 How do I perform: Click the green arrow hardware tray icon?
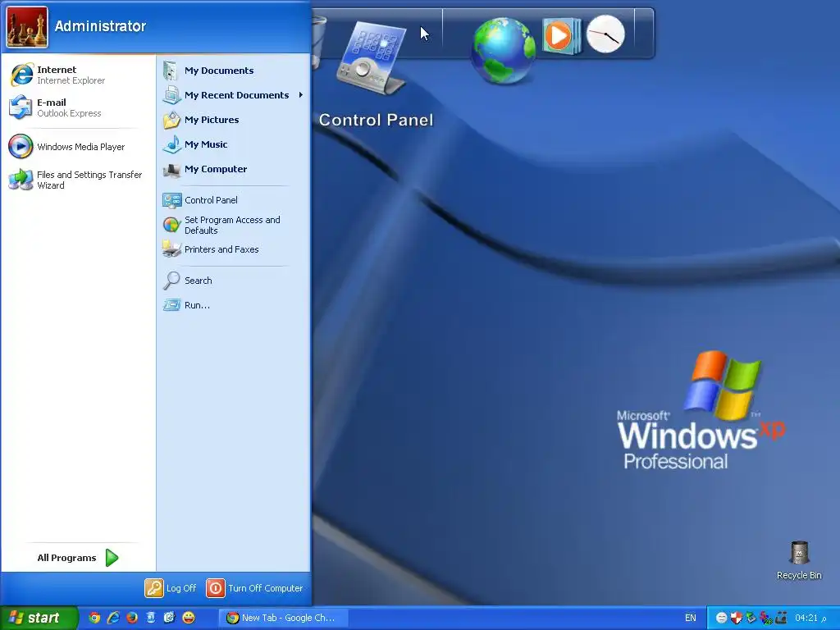[751, 618]
